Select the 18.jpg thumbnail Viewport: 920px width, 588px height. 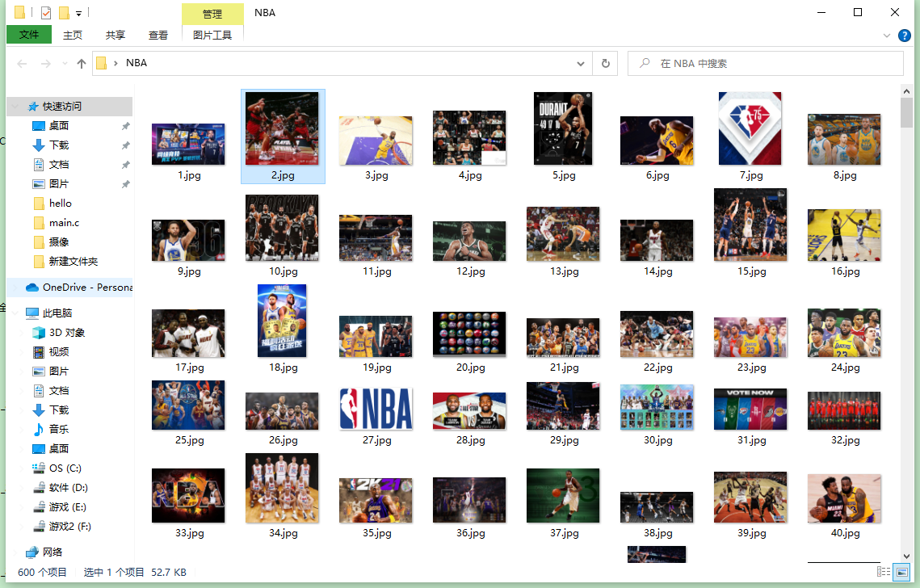(x=282, y=321)
